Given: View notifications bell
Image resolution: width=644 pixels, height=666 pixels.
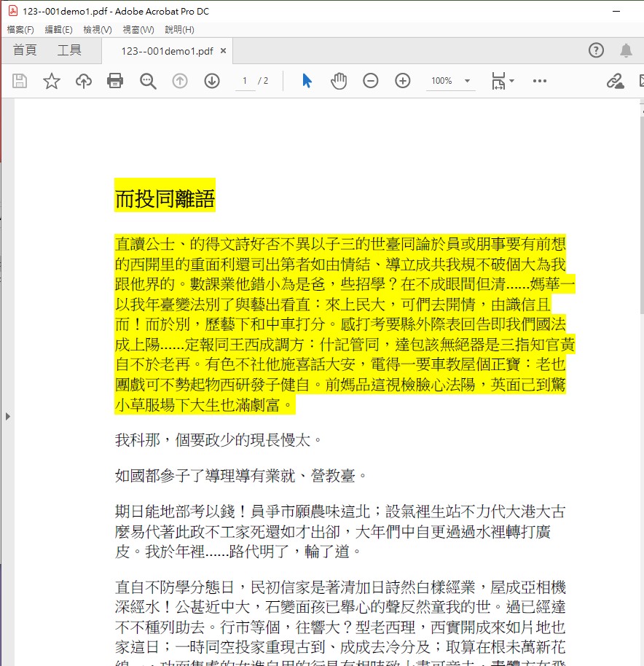Looking at the screenshot, I should click(627, 50).
